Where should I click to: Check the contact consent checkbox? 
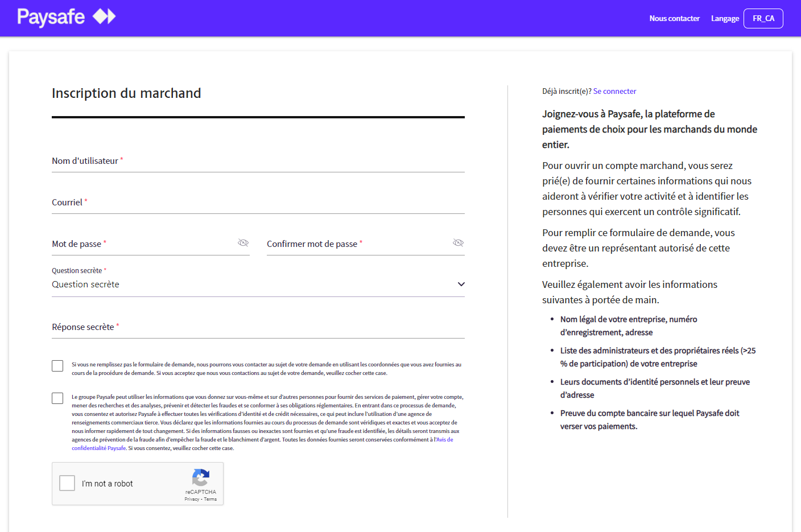pyautogui.click(x=57, y=366)
